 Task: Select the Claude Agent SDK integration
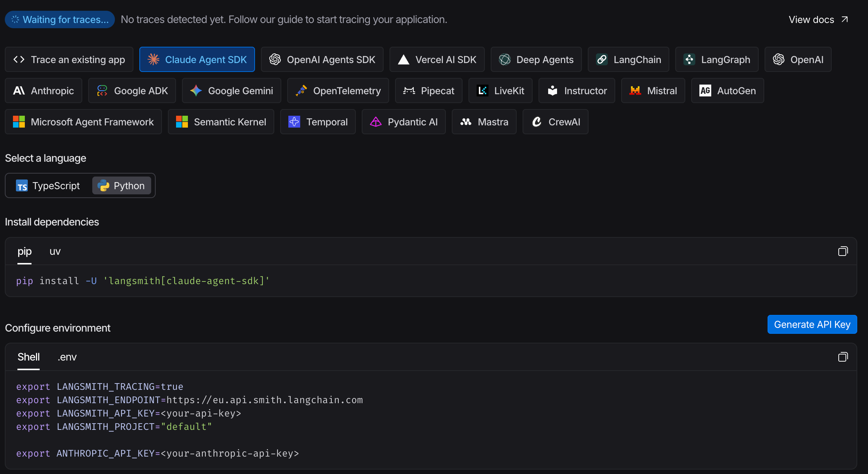pyautogui.click(x=197, y=59)
